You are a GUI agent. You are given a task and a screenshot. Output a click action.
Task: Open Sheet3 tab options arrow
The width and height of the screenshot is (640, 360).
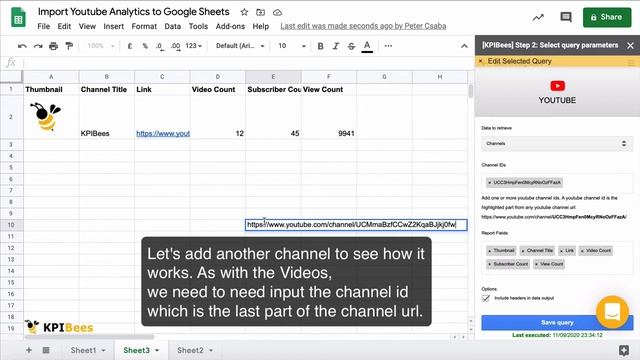pos(157,351)
